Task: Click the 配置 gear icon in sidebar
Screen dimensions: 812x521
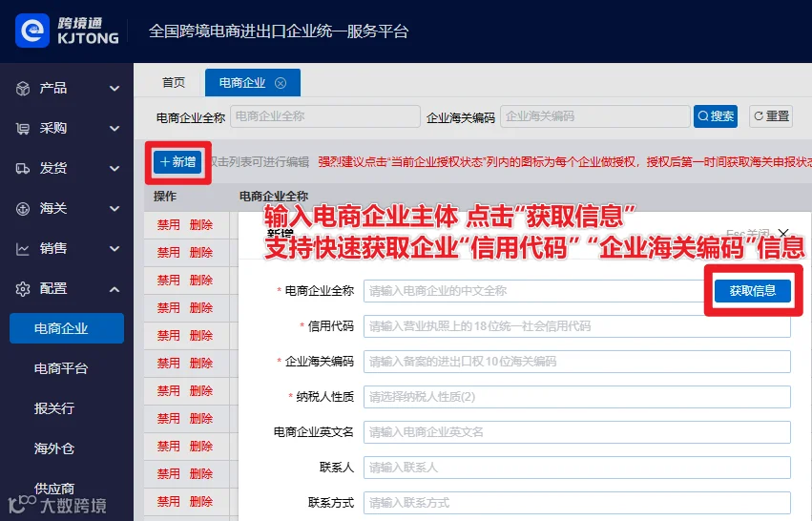Action: [23, 288]
